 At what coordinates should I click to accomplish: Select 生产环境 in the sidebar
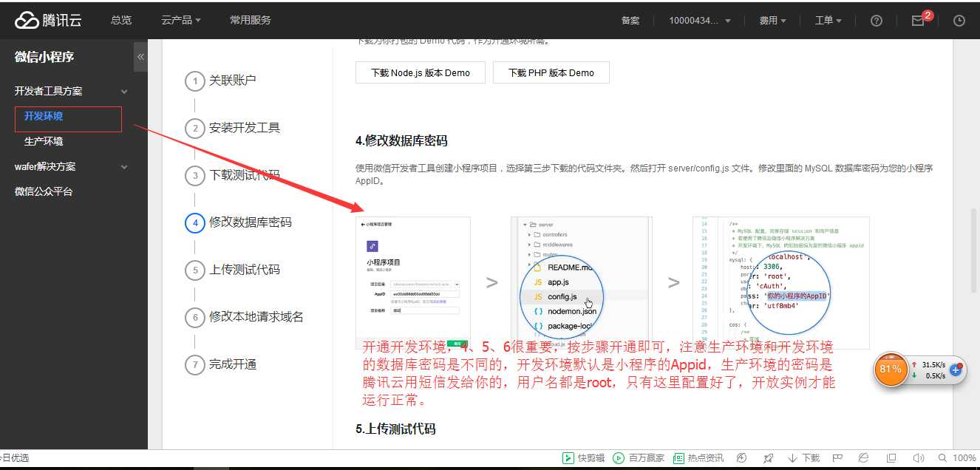coord(44,141)
